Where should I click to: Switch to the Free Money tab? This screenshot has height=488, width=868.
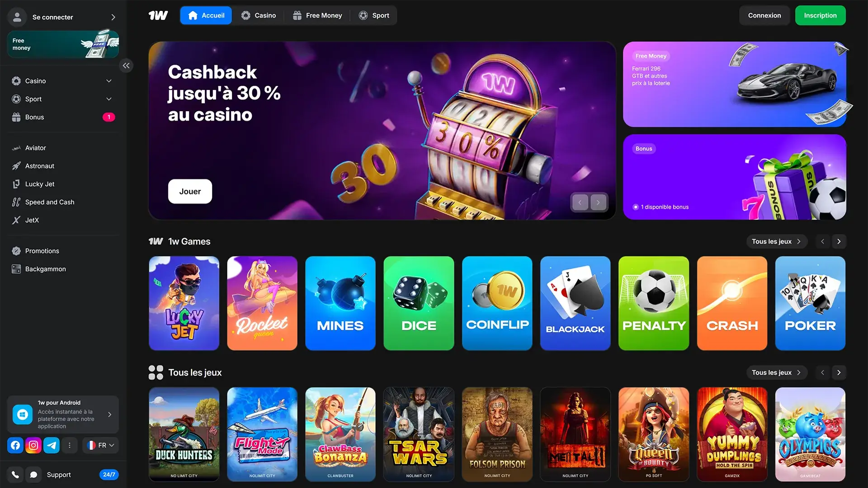tap(317, 15)
